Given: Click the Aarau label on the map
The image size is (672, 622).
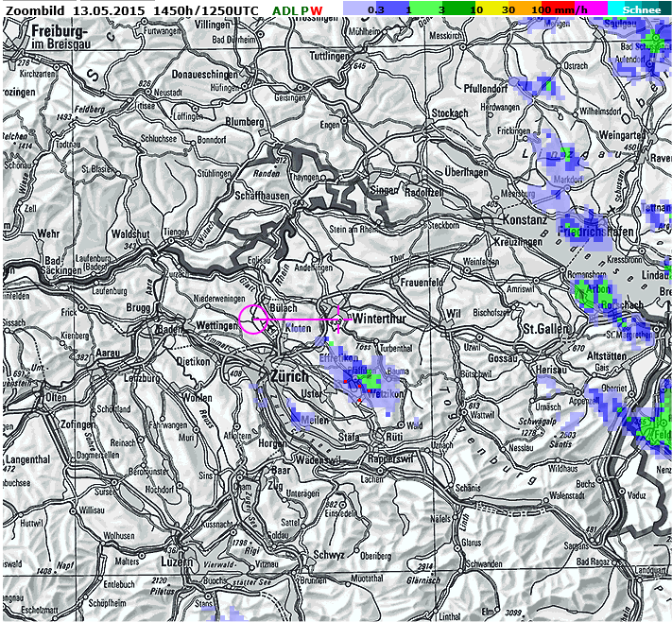Looking at the screenshot, I should point(107,353).
